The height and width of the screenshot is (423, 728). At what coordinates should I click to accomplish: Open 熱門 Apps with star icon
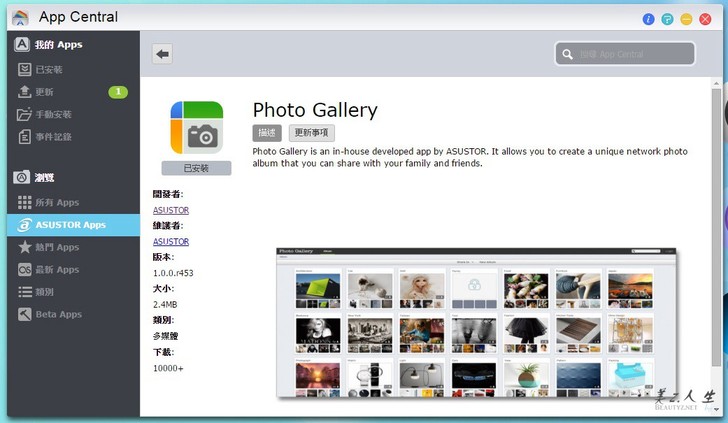(57, 247)
